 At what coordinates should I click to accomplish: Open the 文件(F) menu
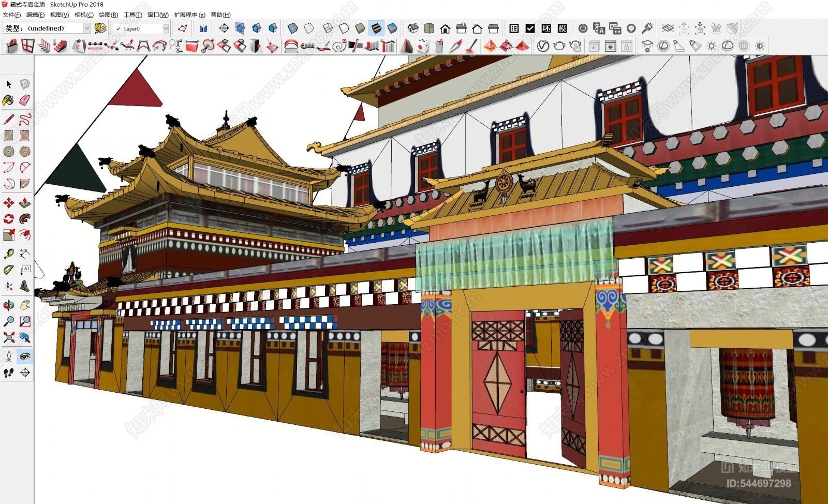12,15
